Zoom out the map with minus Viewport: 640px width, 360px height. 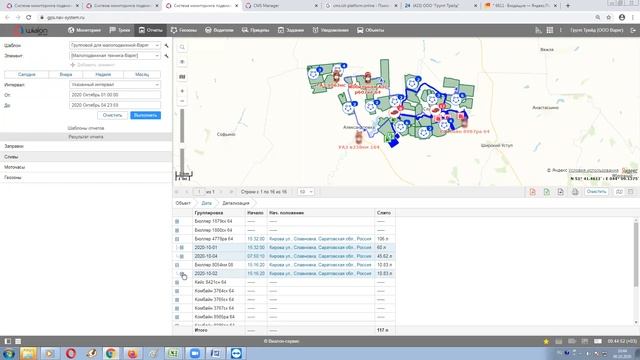point(182,101)
